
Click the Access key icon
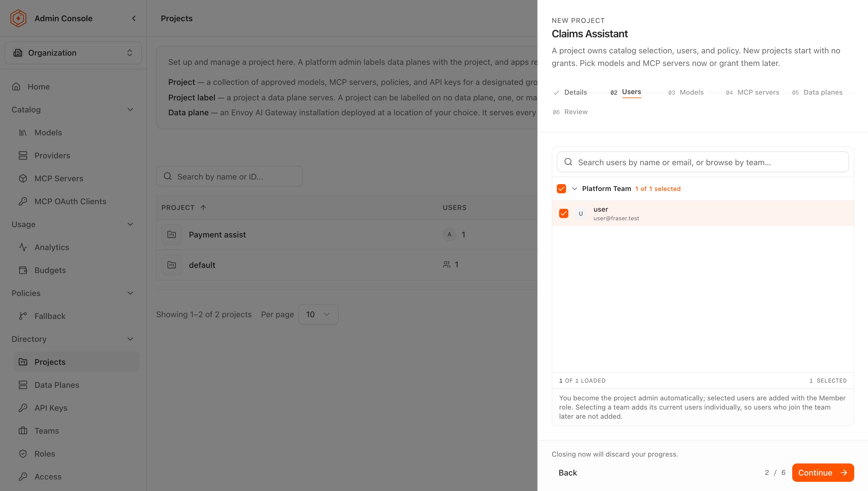pyautogui.click(x=23, y=476)
